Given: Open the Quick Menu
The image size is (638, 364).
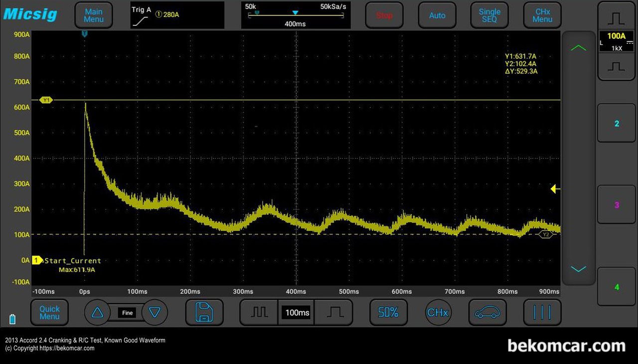Looking at the screenshot, I should [x=49, y=312].
